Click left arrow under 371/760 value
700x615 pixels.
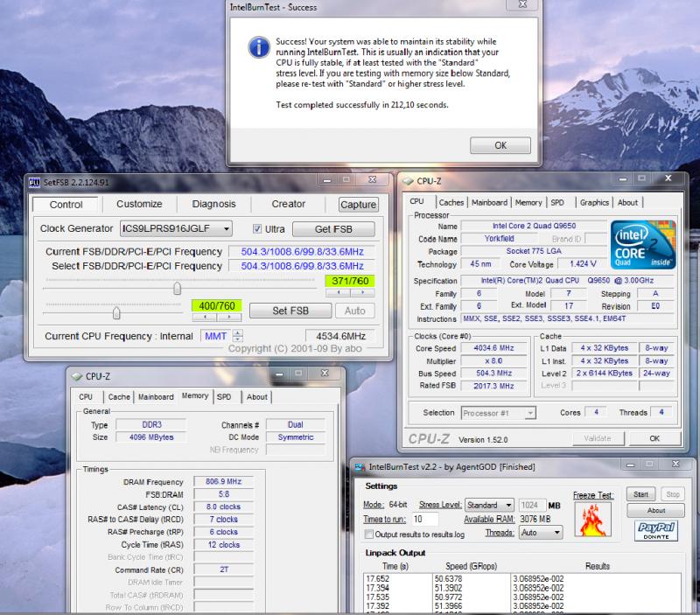tap(338, 292)
